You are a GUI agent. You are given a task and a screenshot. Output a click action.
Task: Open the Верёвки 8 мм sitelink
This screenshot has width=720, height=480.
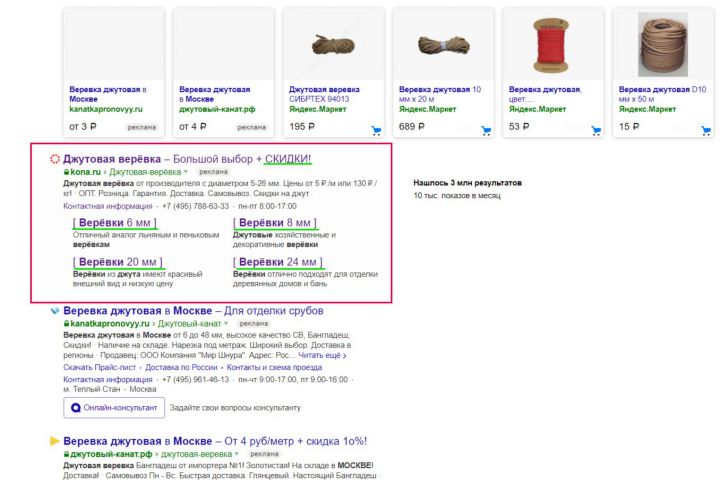click(275, 223)
